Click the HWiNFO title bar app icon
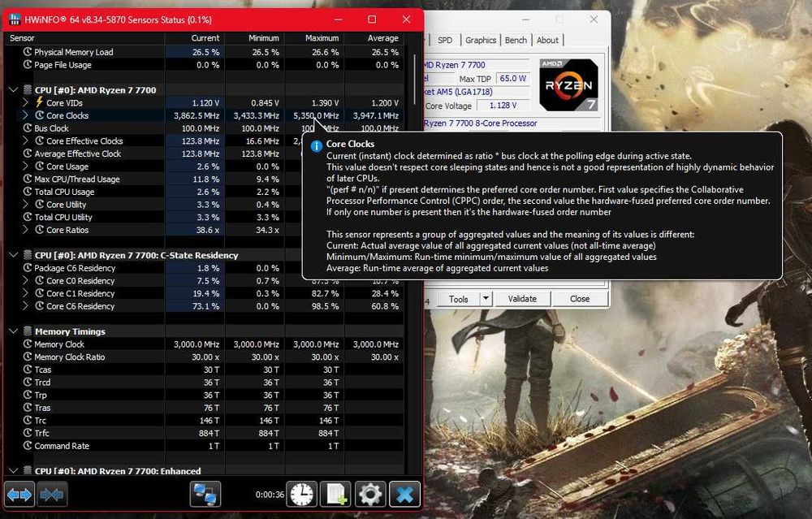The height and width of the screenshot is (519, 812). (15, 19)
